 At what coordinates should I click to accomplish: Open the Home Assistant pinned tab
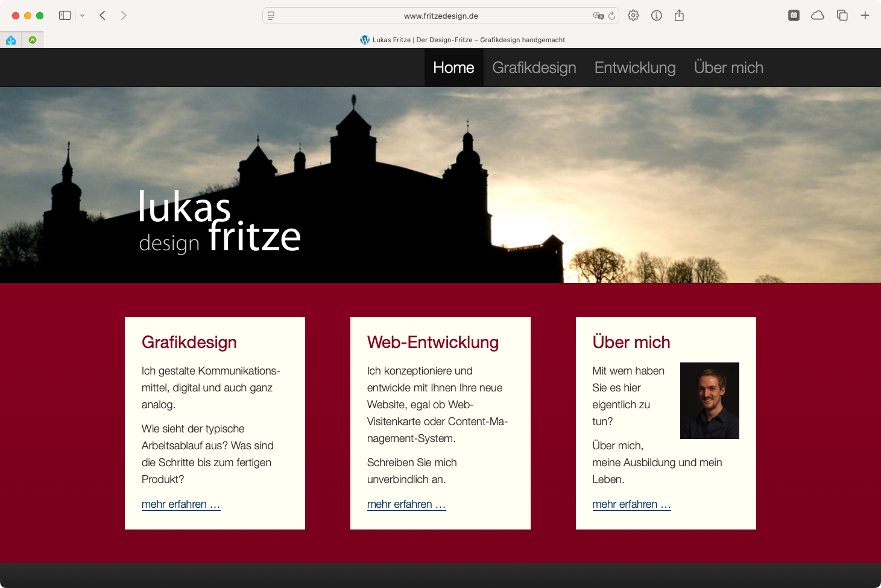11,40
